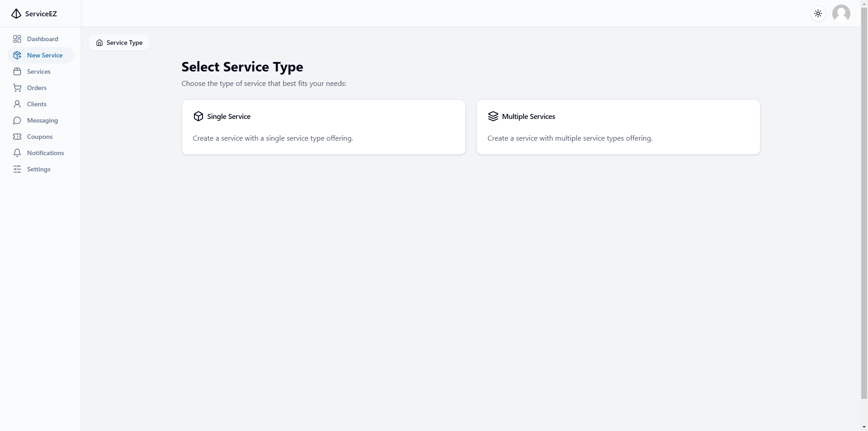The image size is (868, 431).
Task: Toggle the light/dark theme sun button
Action: click(818, 14)
